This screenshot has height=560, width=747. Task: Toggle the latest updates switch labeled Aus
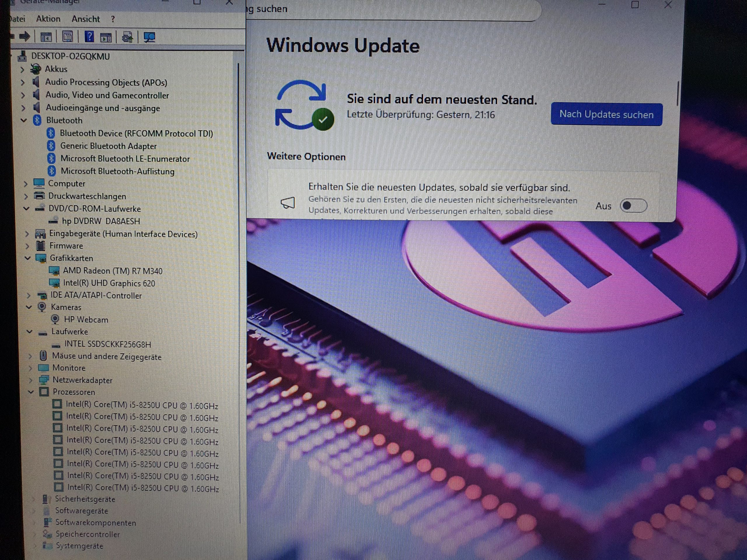(633, 206)
